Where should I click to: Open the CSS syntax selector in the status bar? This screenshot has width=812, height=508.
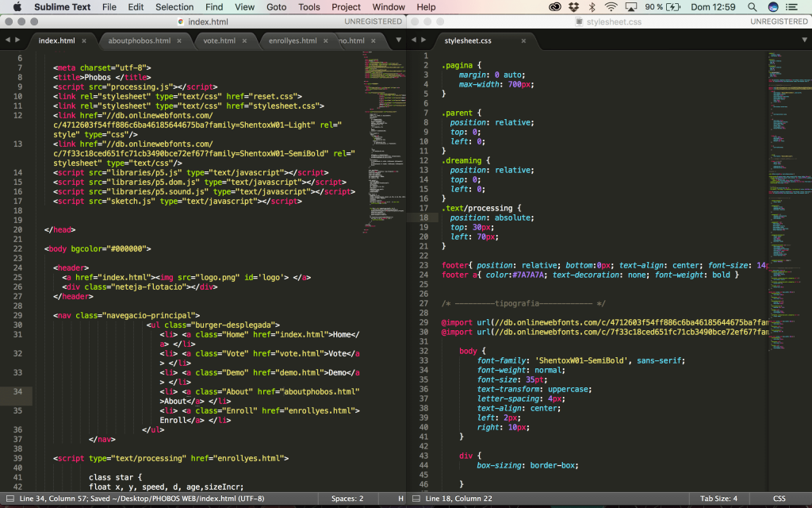(779, 498)
